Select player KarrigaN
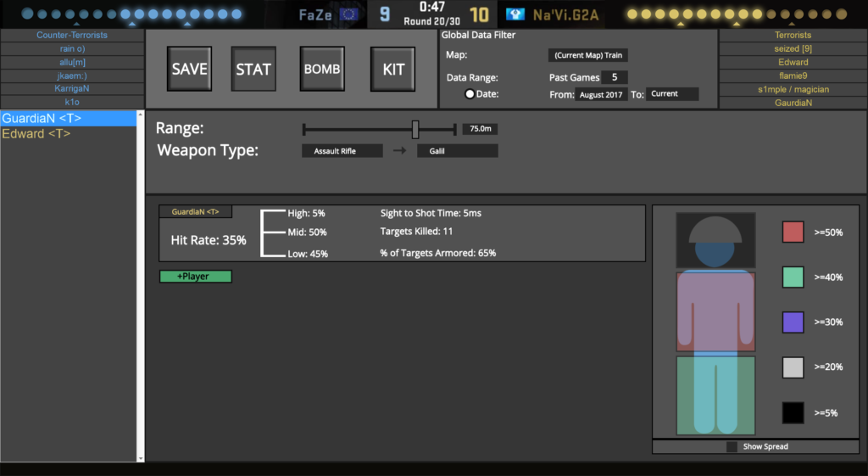The height and width of the screenshot is (476, 868). pos(72,88)
